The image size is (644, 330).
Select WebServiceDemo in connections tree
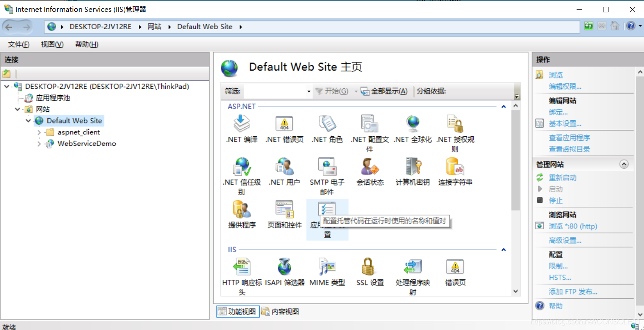click(x=87, y=144)
